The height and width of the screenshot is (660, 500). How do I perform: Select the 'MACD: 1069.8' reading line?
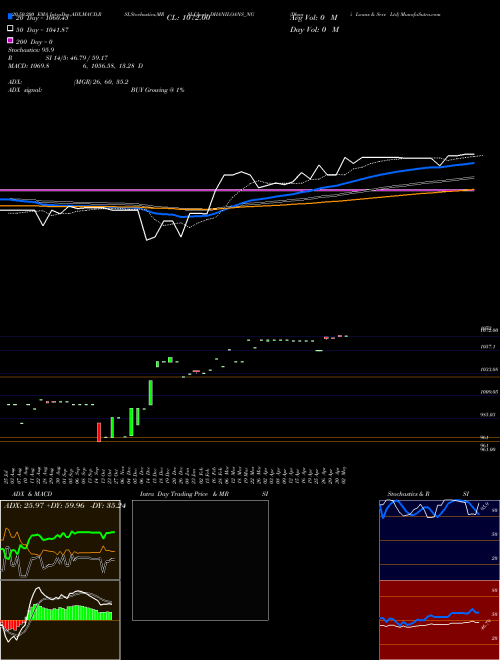point(29,66)
